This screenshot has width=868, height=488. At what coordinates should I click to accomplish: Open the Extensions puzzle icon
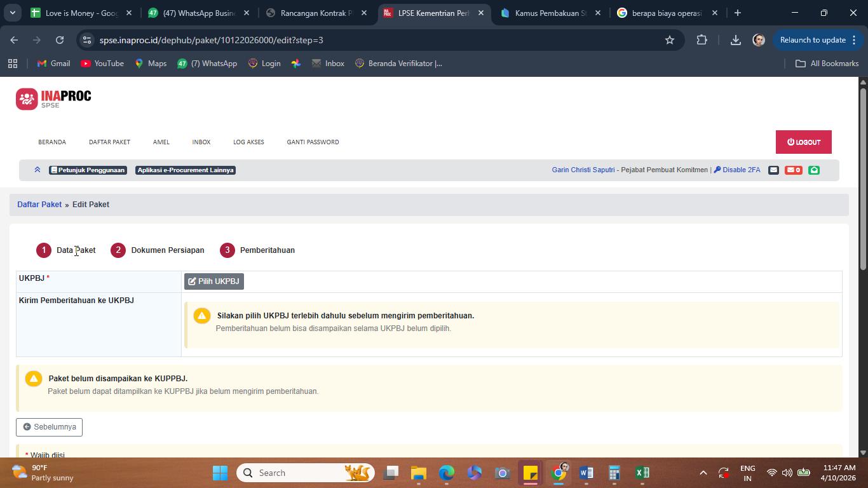[x=702, y=40]
